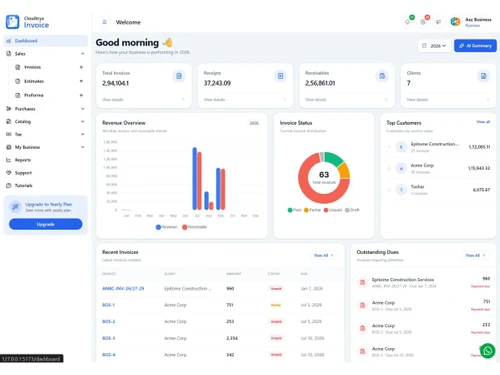This screenshot has height=375, width=500.
Task: Open invoice BOS-4 link
Action: 109,355
